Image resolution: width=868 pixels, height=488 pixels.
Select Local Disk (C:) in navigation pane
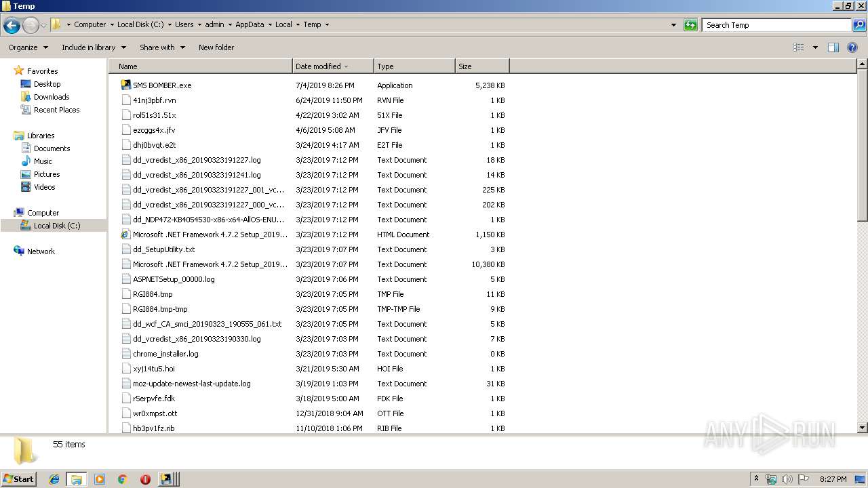(57, 226)
